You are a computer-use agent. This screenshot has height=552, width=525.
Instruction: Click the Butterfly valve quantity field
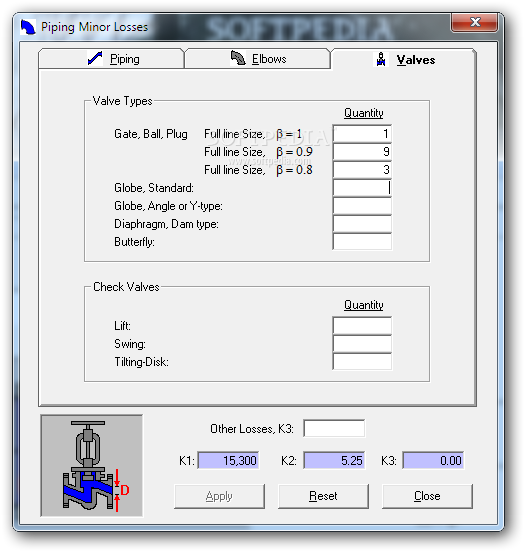[362, 242]
